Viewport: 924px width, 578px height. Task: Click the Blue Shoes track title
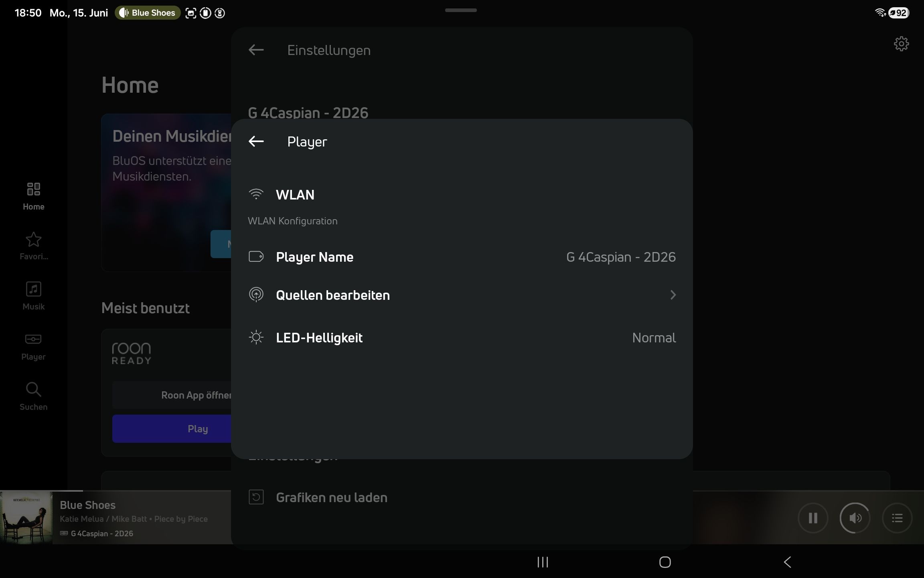click(x=87, y=505)
